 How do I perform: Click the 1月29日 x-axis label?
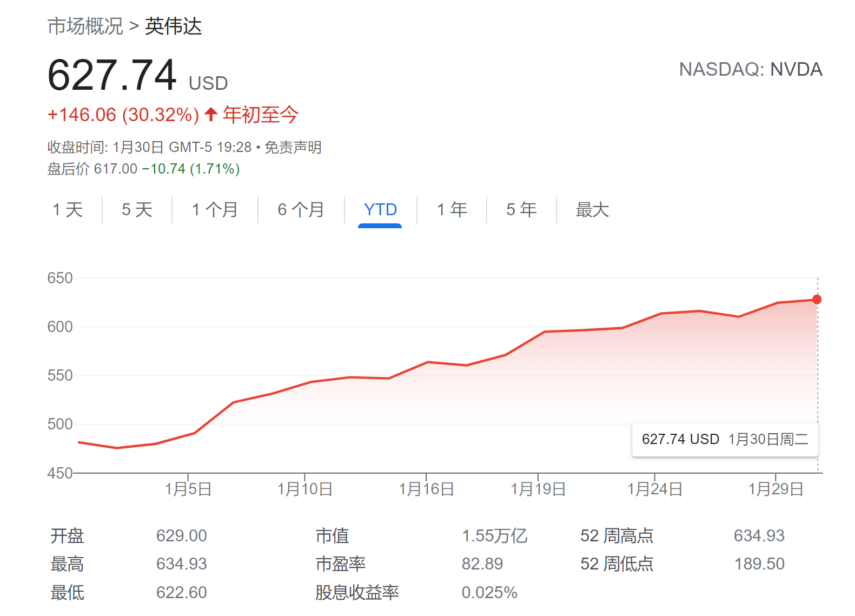[x=776, y=489]
